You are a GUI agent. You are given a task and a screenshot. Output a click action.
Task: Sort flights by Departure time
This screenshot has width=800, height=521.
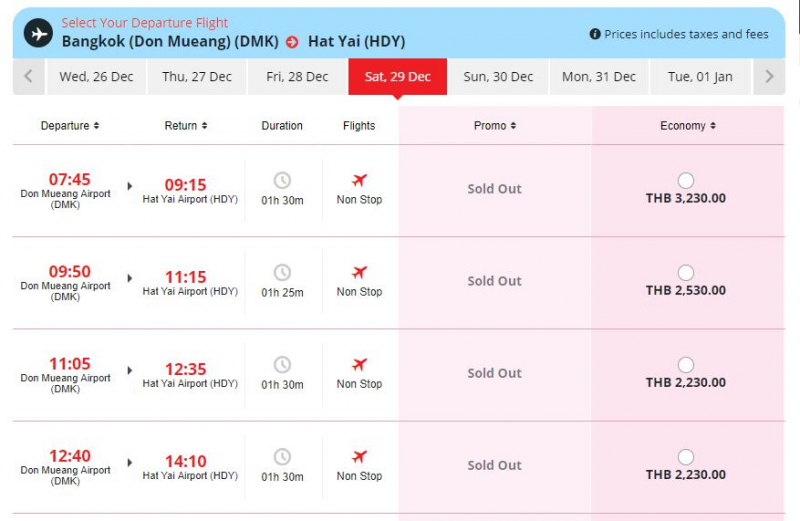(70, 126)
